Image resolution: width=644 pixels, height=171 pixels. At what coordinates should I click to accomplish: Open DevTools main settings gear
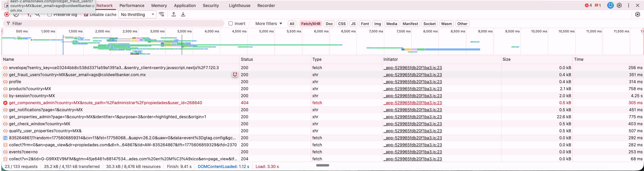coord(619,5)
